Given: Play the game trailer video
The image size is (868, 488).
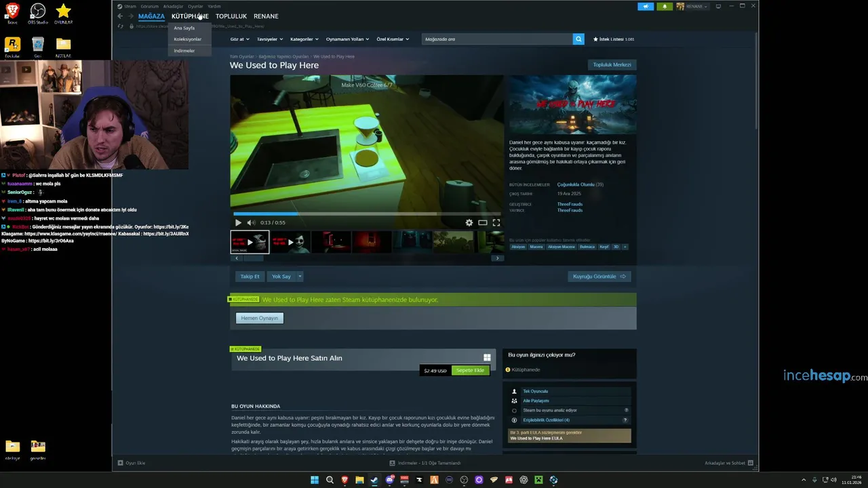Looking at the screenshot, I should tap(238, 222).
